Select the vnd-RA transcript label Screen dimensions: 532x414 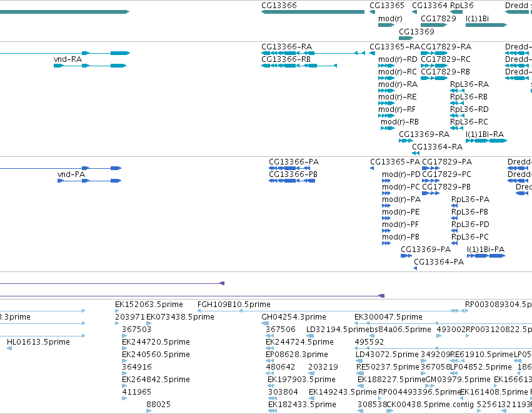click(68, 59)
